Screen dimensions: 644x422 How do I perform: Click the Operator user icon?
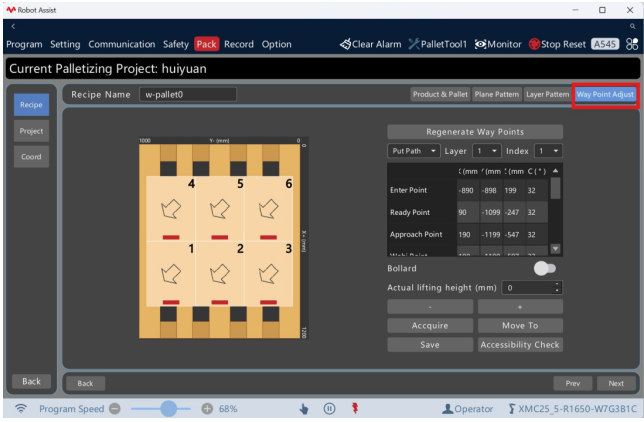(447, 408)
